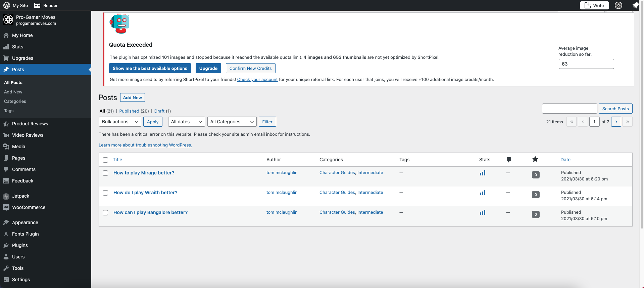Open Learn more about troubleshooting WordPress link
The image size is (644, 288).
(145, 145)
